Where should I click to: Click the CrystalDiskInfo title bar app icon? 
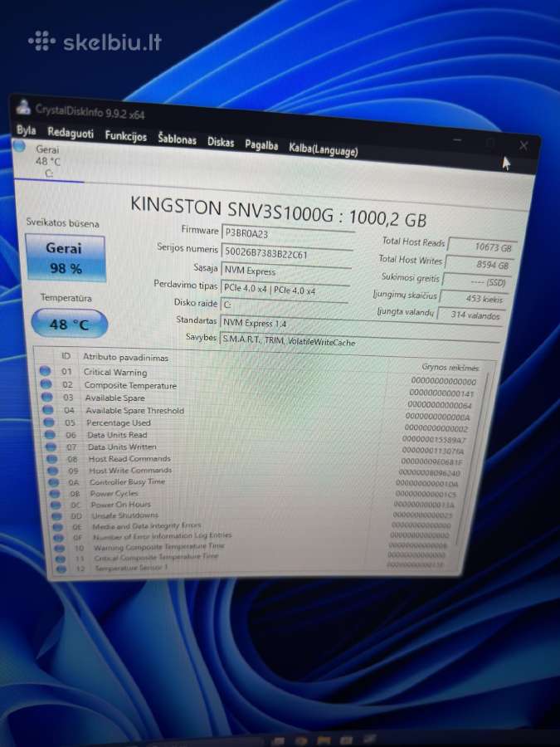(x=23, y=108)
